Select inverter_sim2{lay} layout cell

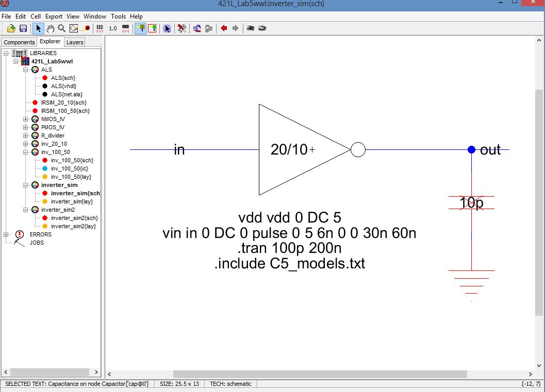click(73, 226)
